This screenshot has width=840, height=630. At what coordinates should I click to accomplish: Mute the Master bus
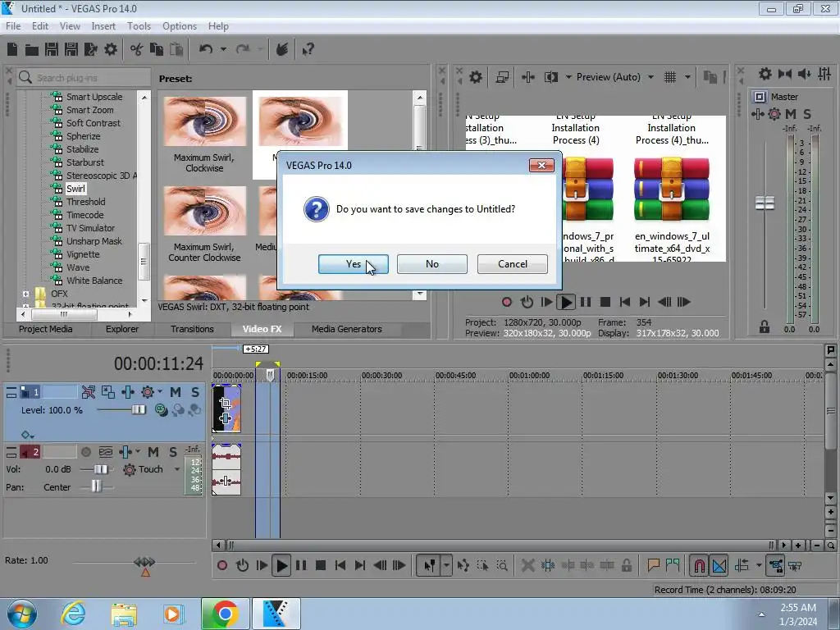coord(791,113)
